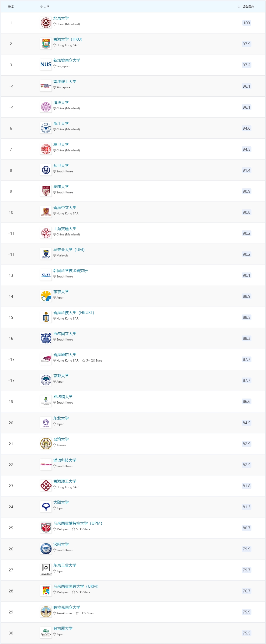Click the KAIST logo icon
The image size is (266, 644).
pos(46,275)
